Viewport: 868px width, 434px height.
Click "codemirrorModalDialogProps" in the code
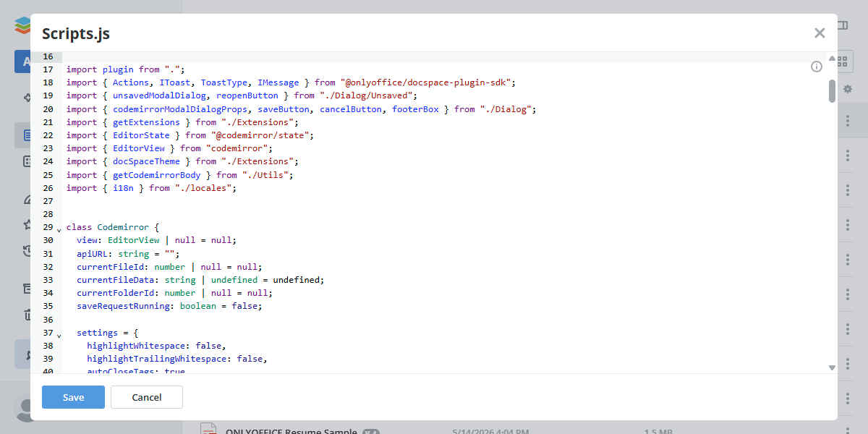click(x=180, y=109)
